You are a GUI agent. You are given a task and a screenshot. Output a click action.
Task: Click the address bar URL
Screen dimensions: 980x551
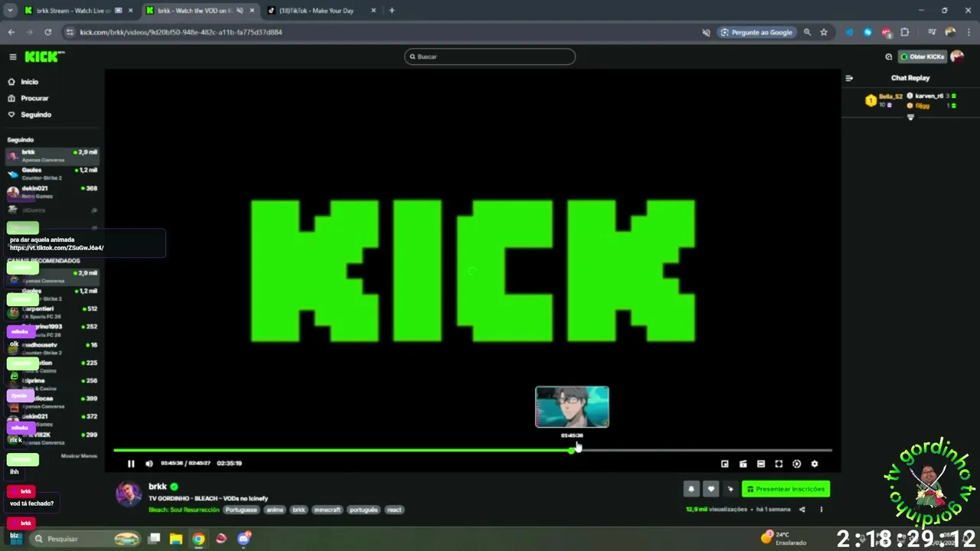181,32
